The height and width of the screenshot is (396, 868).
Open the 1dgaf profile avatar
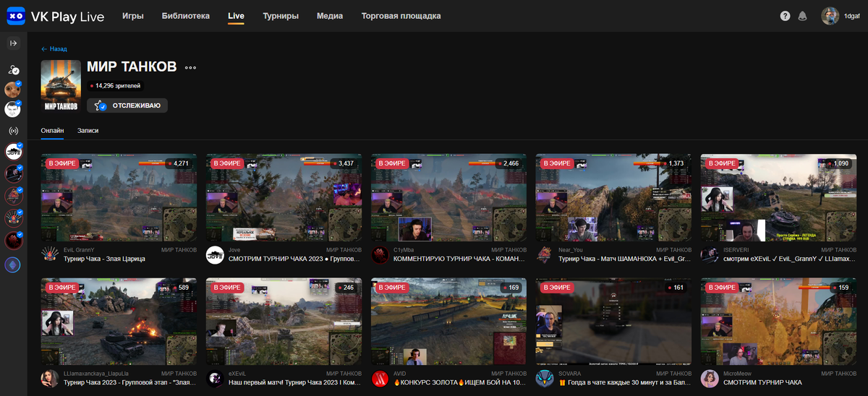830,16
